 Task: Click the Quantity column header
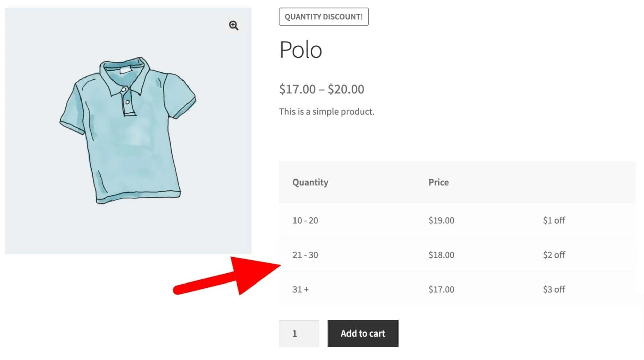(x=310, y=182)
